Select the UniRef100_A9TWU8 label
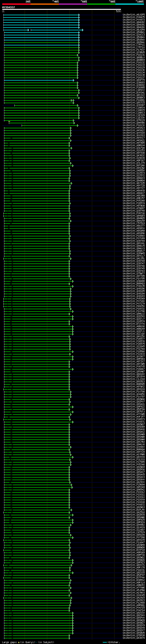Screen dimensions: 146x644 pyautogui.click(x=133, y=206)
